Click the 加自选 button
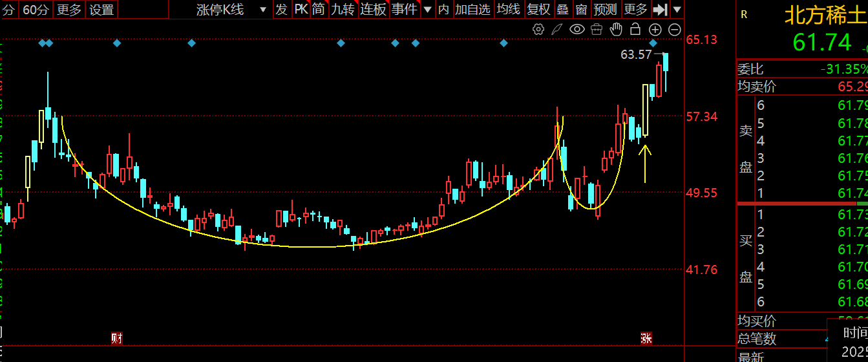868x362 pixels. (x=472, y=10)
